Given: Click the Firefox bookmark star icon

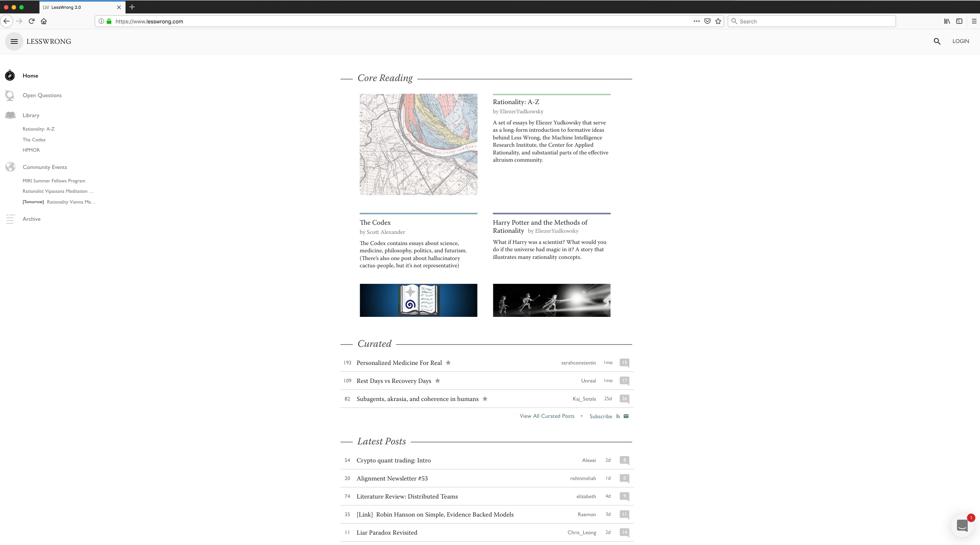Looking at the screenshot, I should pyautogui.click(x=718, y=22).
